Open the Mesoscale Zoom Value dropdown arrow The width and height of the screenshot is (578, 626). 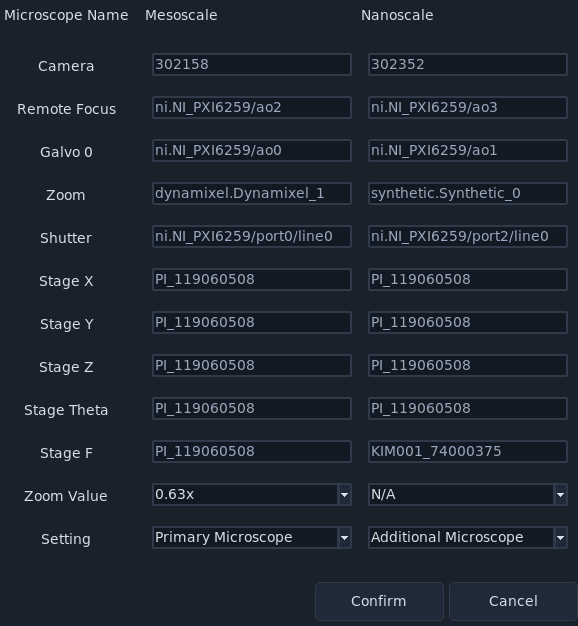344,495
